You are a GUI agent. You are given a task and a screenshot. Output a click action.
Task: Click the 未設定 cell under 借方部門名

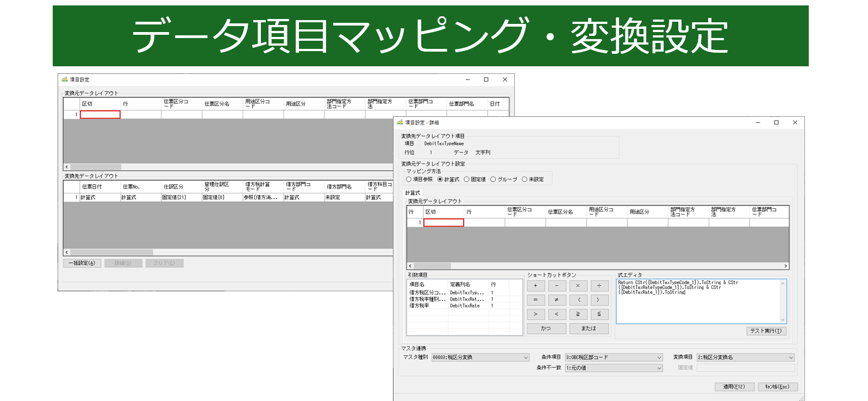[345, 197]
